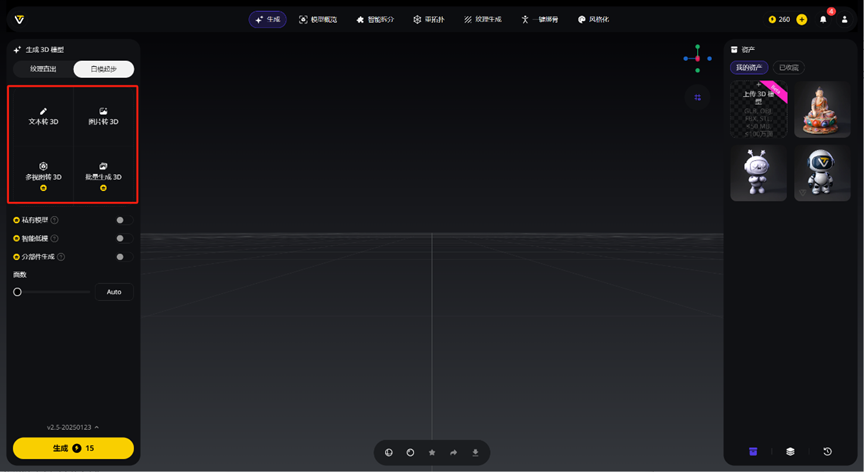
Task: Switch to the 风格化 stylize menu
Action: pyautogui.click(x=593, y=19)
